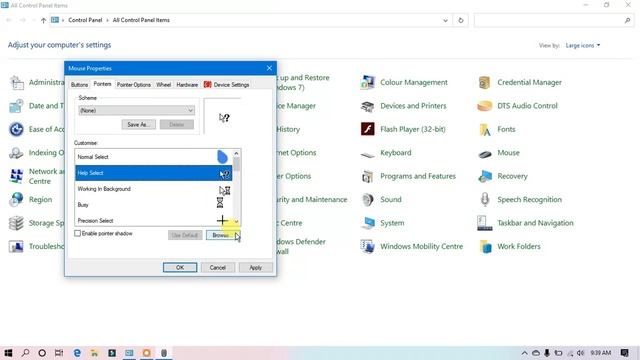This screenshot has height=360, width=640.
Task: Close the Mouse Properties dialog
Action: [x=269, y=68]
